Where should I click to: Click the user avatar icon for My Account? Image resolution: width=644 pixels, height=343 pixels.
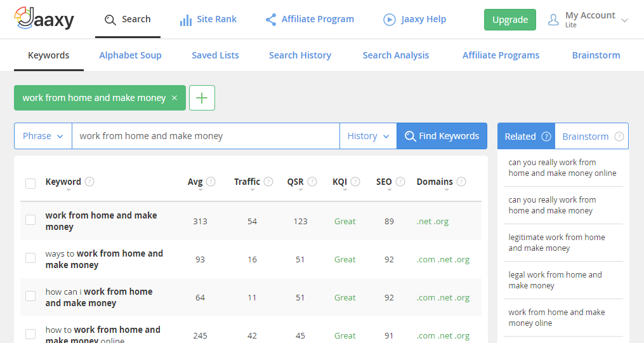[553, 19]
